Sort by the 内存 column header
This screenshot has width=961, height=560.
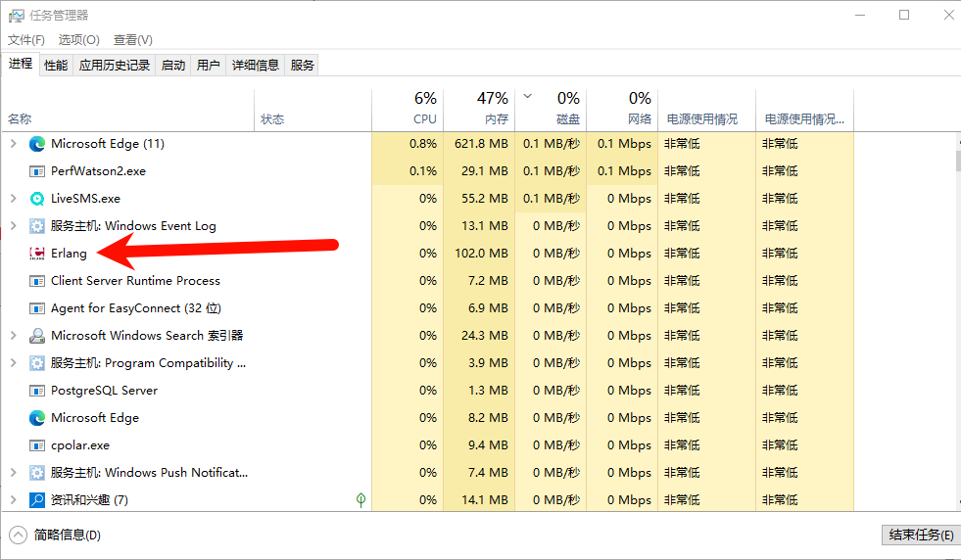click(479, 111)
